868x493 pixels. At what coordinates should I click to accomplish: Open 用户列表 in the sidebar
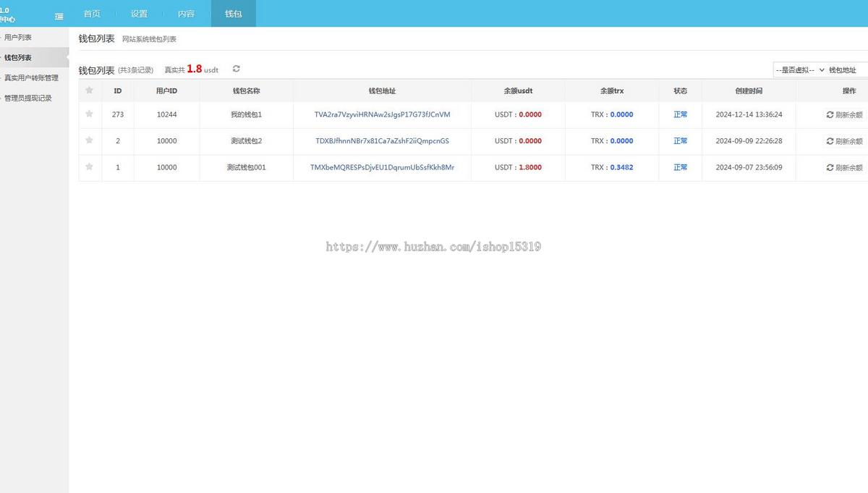tap(34, 37)
